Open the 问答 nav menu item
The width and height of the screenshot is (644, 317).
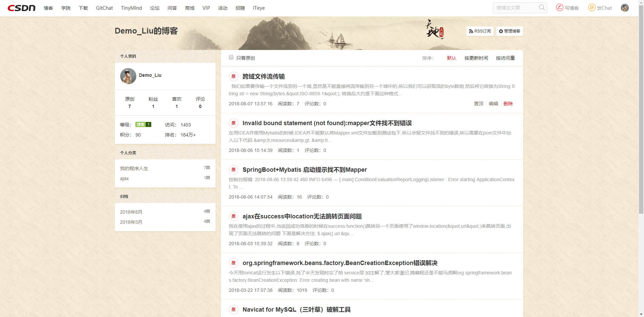coord(172,8)
